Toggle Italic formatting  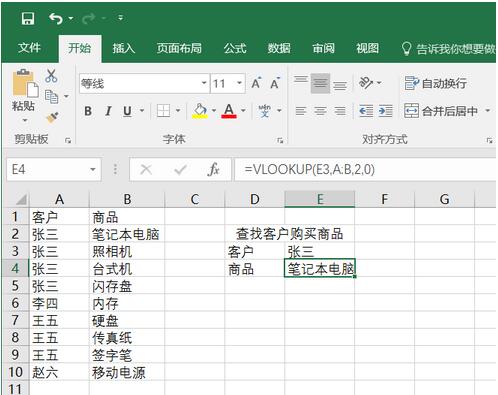click(108, 111)
